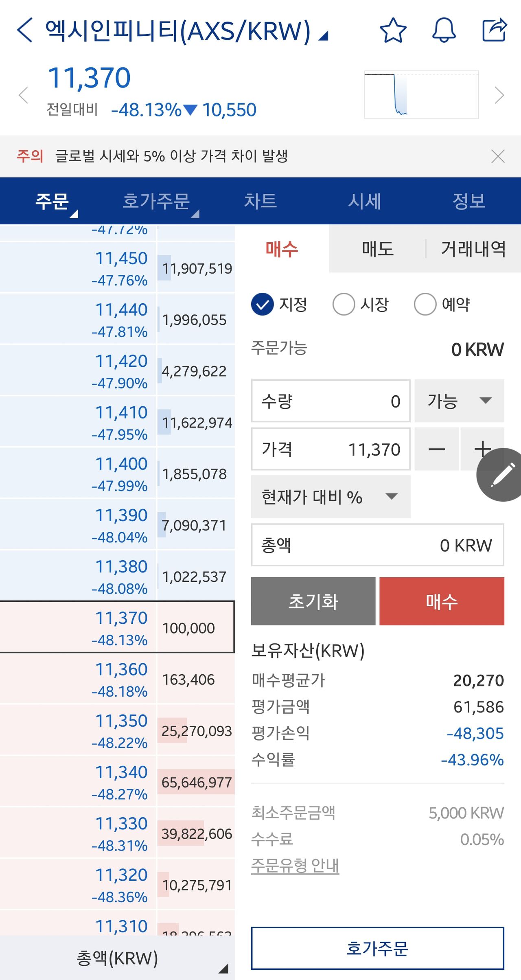Select ask price 11,420 row

pos(117,371)
